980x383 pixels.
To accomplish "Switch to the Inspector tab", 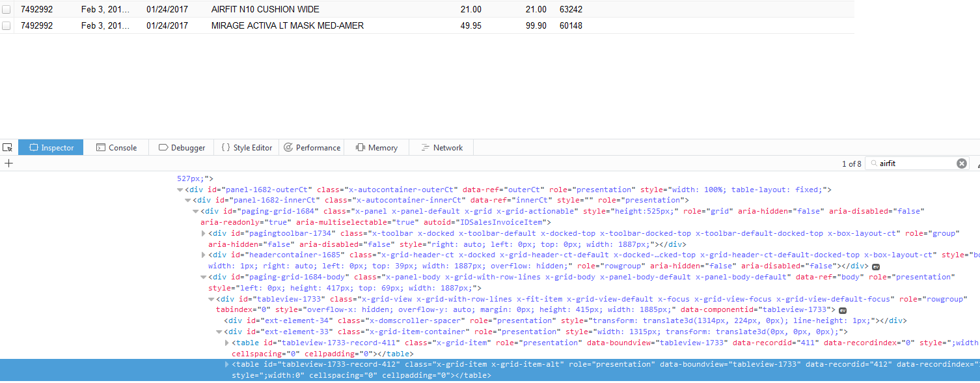I will [51, 147].
